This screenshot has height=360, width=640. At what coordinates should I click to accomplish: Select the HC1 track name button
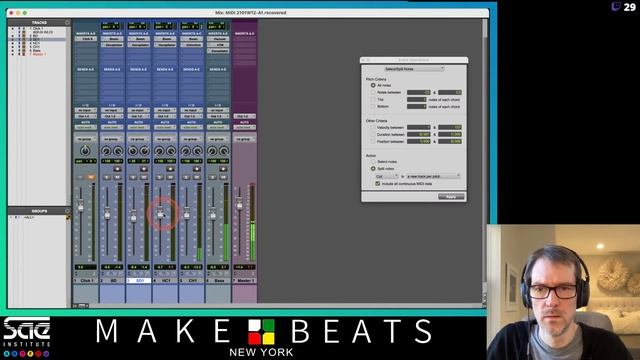pyautogui.click(x=165, y=281)
